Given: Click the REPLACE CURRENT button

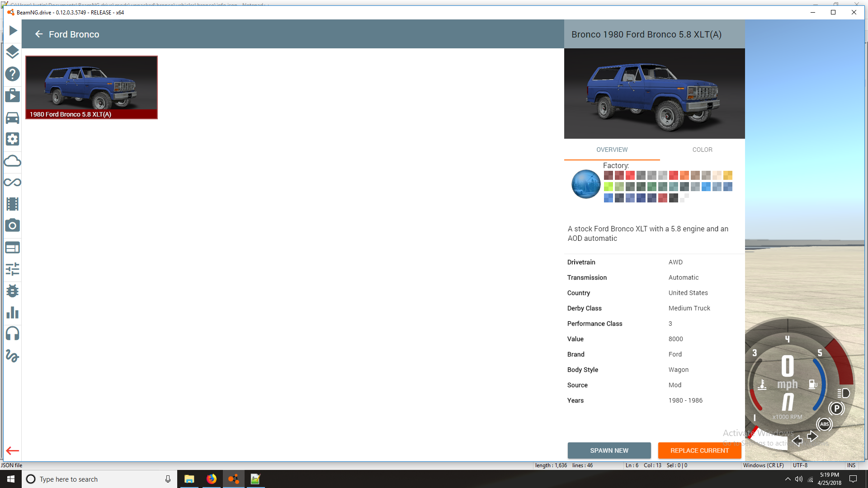Looking at the screenshot, I should coord(699,450).
